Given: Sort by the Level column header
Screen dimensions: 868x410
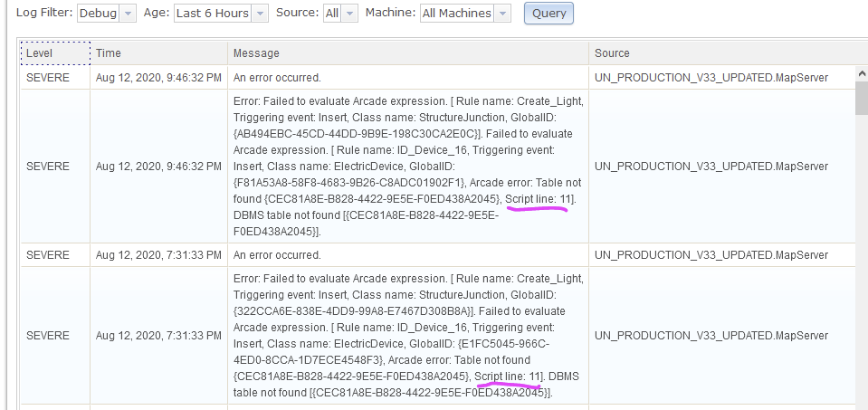Looking at the screenshot, I should [x=55, y=53].
